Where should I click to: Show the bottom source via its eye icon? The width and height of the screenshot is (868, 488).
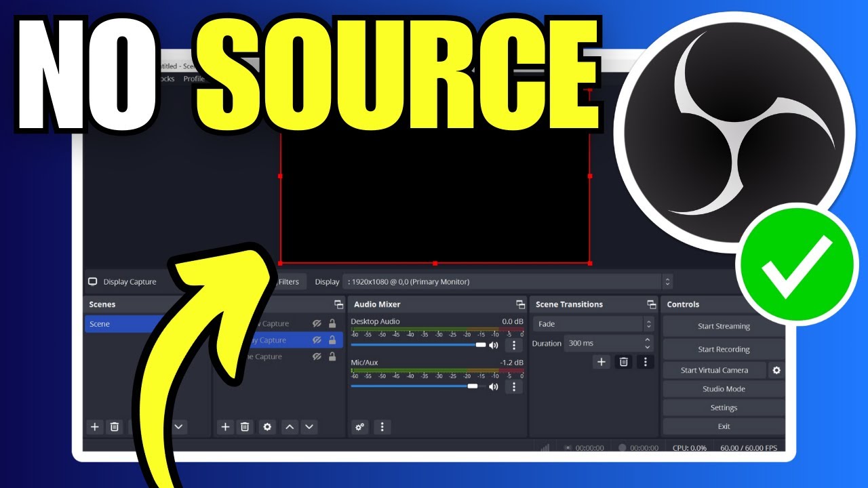click(x=317, y=357)
